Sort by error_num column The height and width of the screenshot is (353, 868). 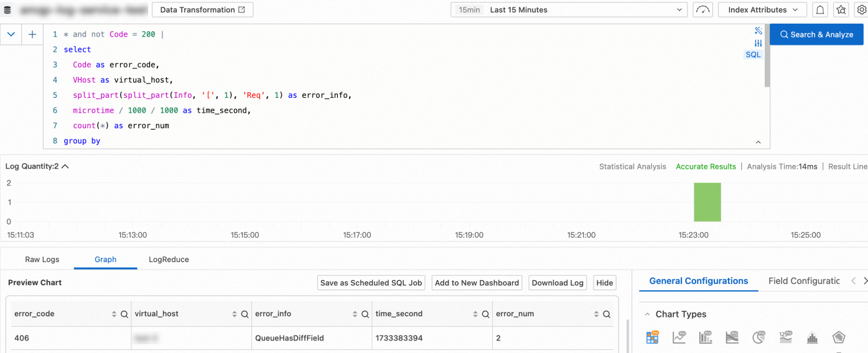[x=596, y=314]
